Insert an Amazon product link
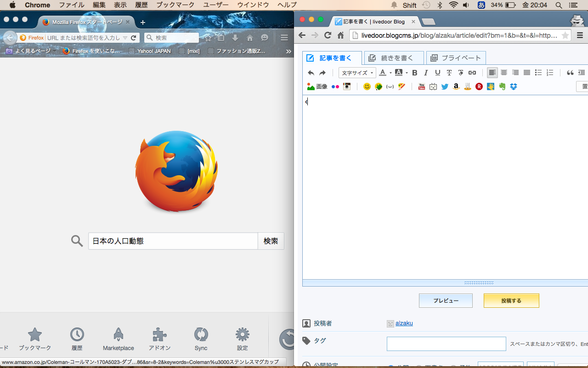The image size is (588, 368). coord(456,86)
